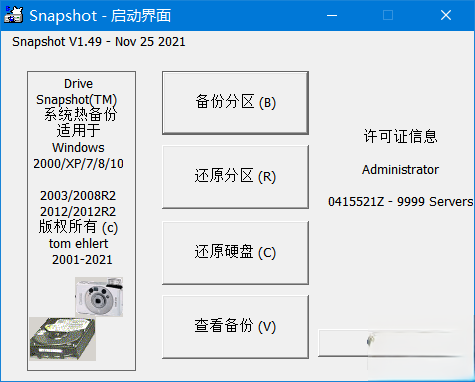This screenshot has width=475, height=382.
Task: Click license text '0415521Z - 9999 Servers'
Action: click(x=400, y=202)
